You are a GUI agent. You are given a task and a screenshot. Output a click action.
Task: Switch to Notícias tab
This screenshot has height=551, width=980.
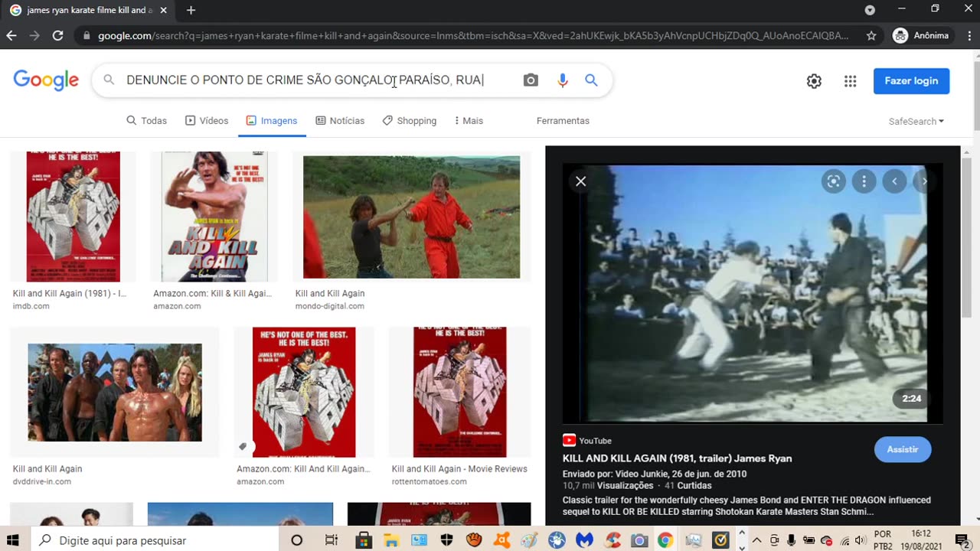point(340,121)
